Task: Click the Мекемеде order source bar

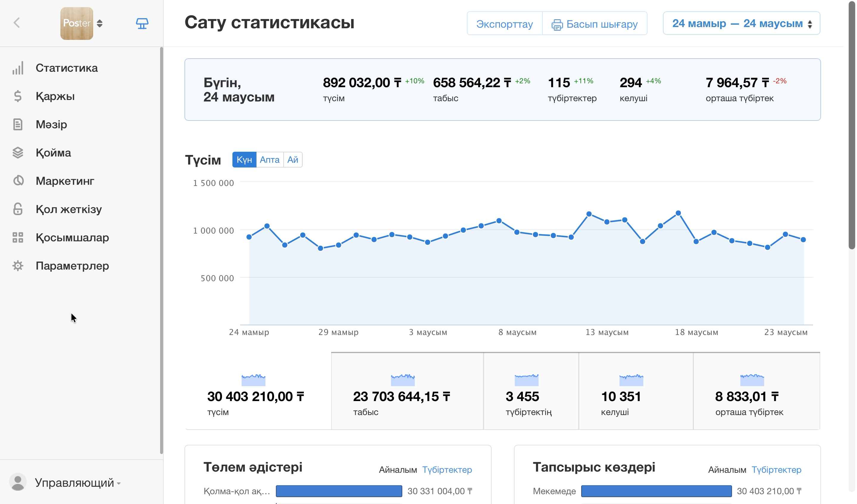Action: [x=657, y=492]
